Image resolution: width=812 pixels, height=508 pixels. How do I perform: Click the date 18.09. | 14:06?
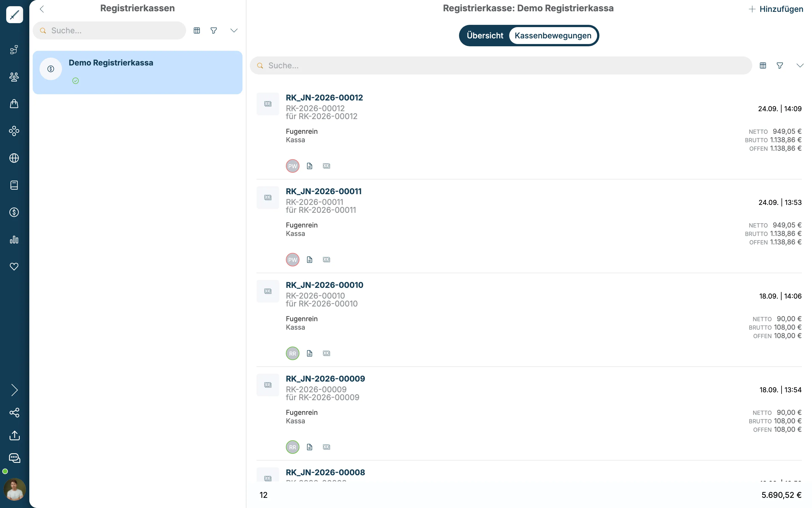(780, 296)
